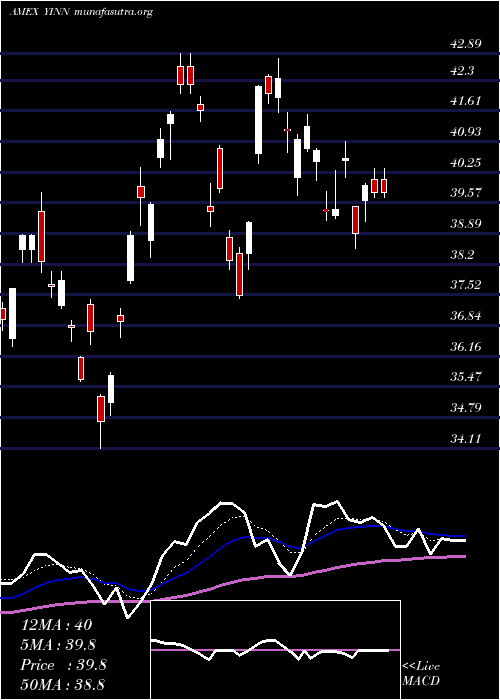500x700 pixels.
Task: Click the <<Live MACD label
Action: (x=421, y=674)
